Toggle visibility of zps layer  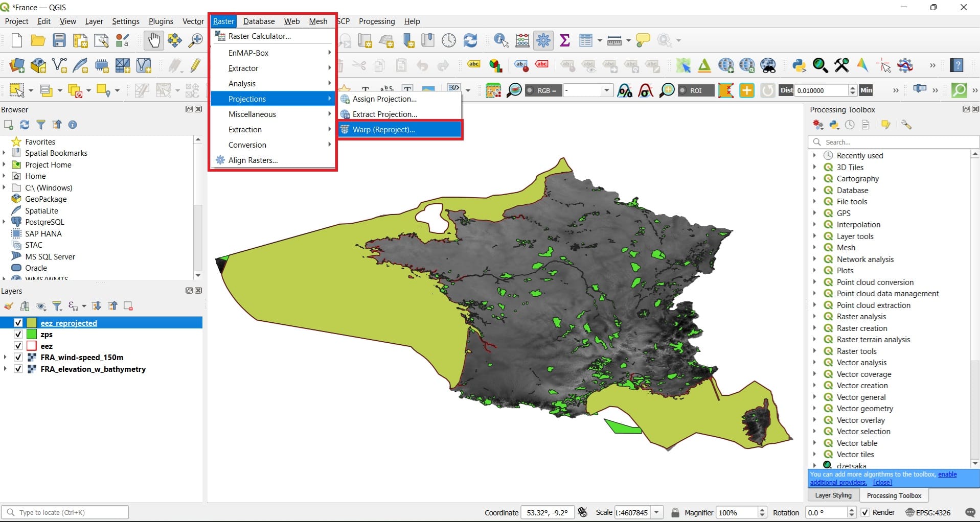click(x=18, y=335)
